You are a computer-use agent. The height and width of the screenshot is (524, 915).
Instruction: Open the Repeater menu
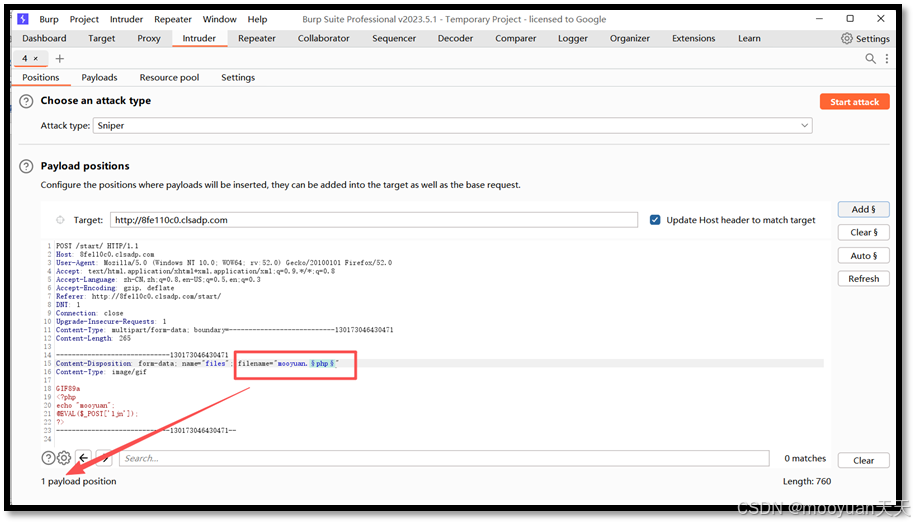[x=173, y=19]
